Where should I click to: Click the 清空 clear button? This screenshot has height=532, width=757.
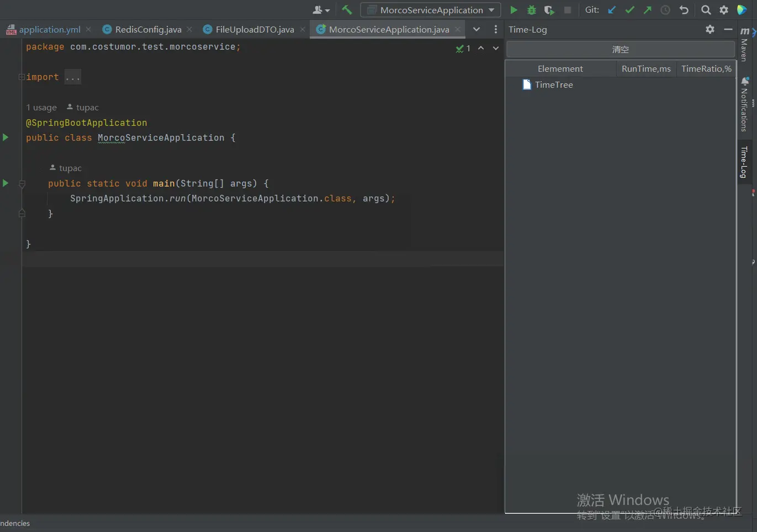coord(621,49)
